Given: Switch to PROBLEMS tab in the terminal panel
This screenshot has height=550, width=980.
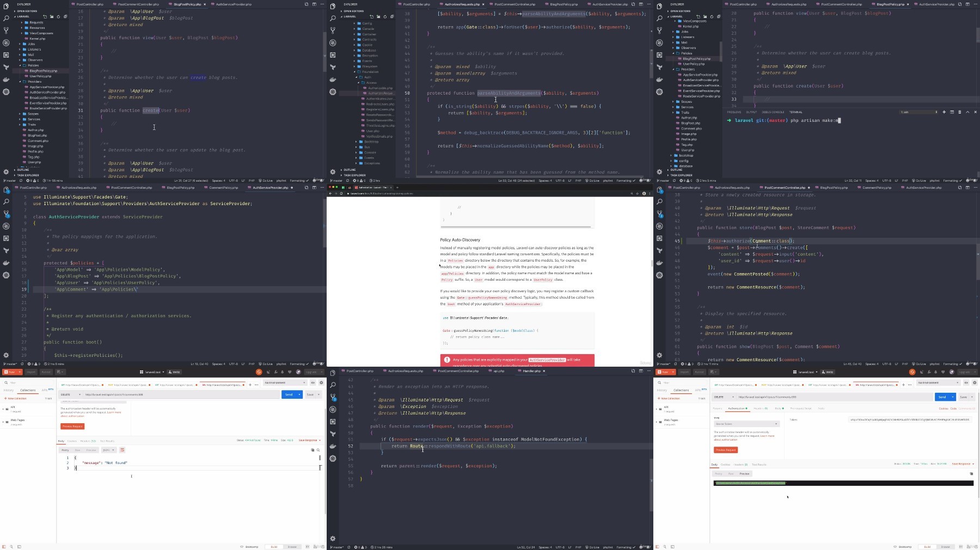Looking at the screenshot, I should [x=734, y=112].
